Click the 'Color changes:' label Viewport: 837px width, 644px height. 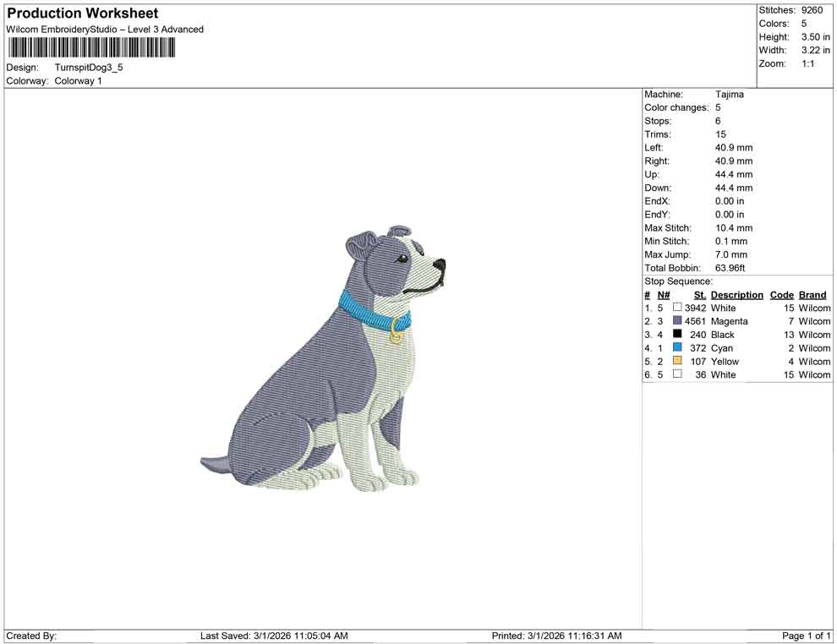coord(676,108)
